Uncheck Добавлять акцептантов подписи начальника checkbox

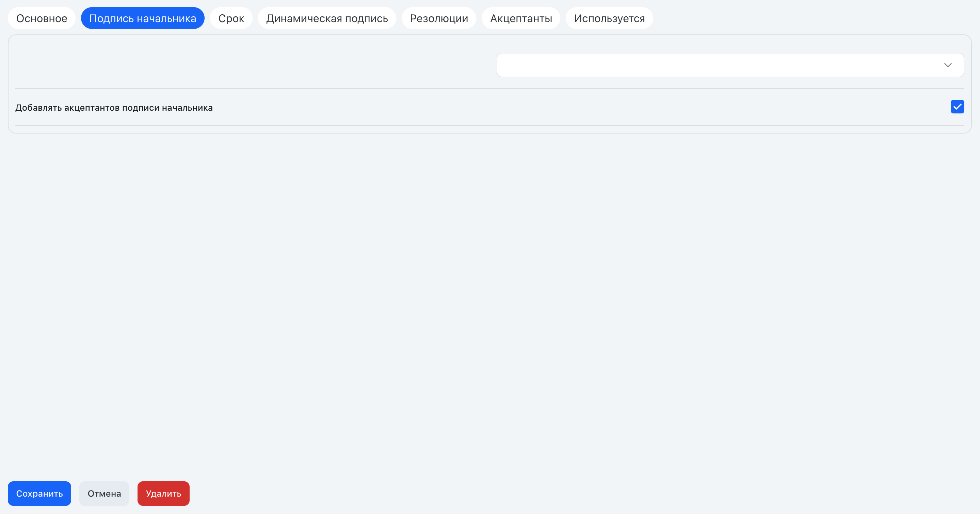[x=957, y=107]
